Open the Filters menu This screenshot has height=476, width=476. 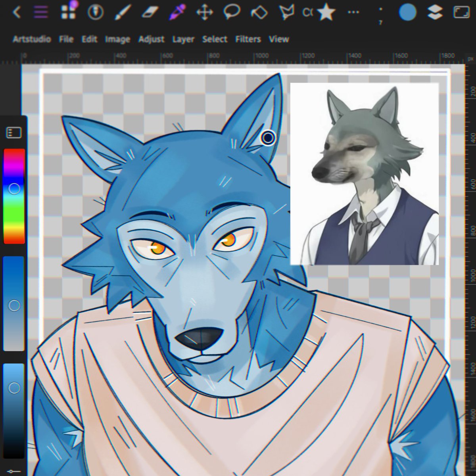click(x=248, y=39)
